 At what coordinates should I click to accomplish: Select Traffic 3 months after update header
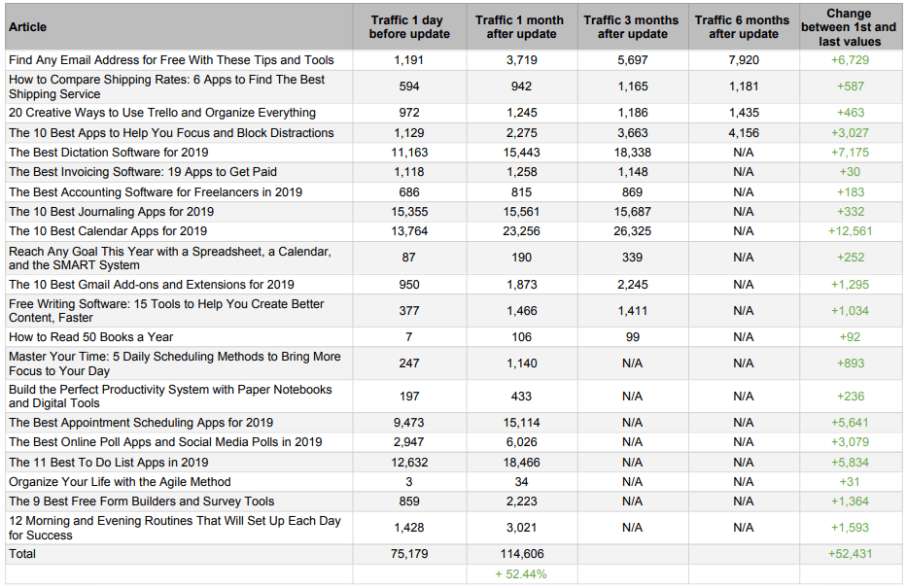click(x=632, y=27)
